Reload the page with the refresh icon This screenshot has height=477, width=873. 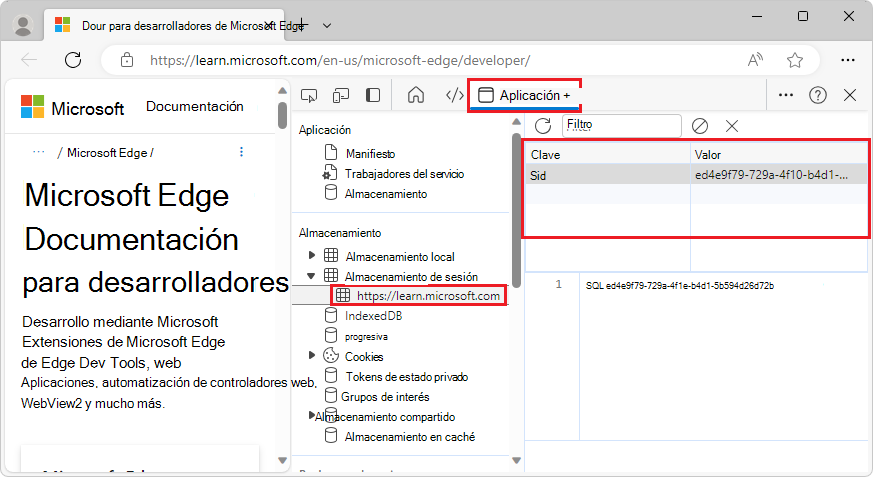click(x=73, y=60)
